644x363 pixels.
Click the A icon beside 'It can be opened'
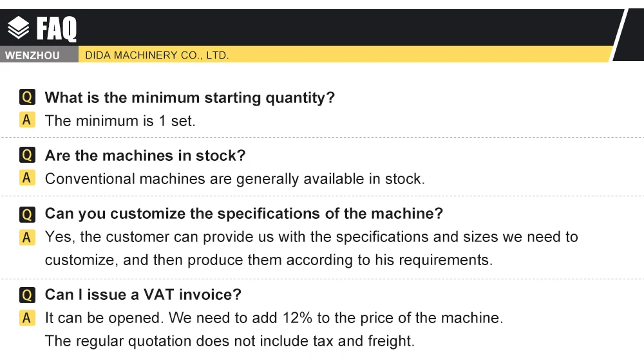(x=27, y=318)
